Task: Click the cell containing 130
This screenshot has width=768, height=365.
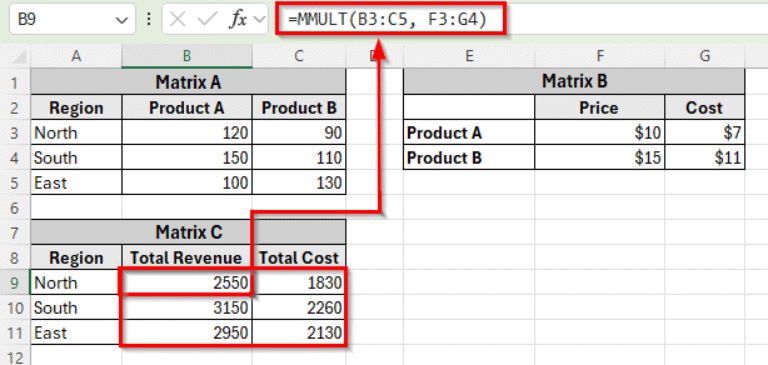Action: click(x=299, y=183)
